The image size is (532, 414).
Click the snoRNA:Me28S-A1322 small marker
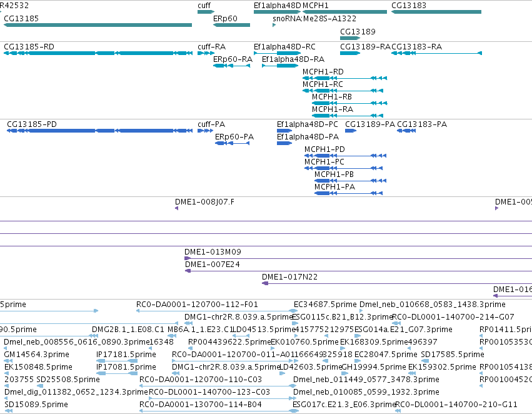click(x=274, y=25)
